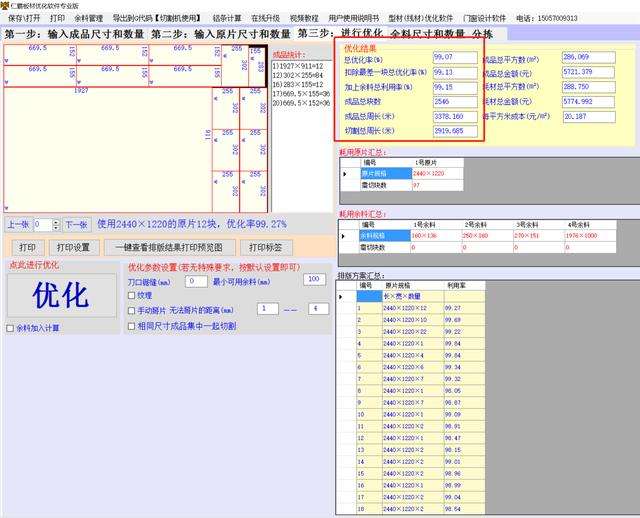Screen dimensions: 640x518
Task: Click the 最小可用余料(mm) input field
Action: pyautogui.click(x=314, y=279)
